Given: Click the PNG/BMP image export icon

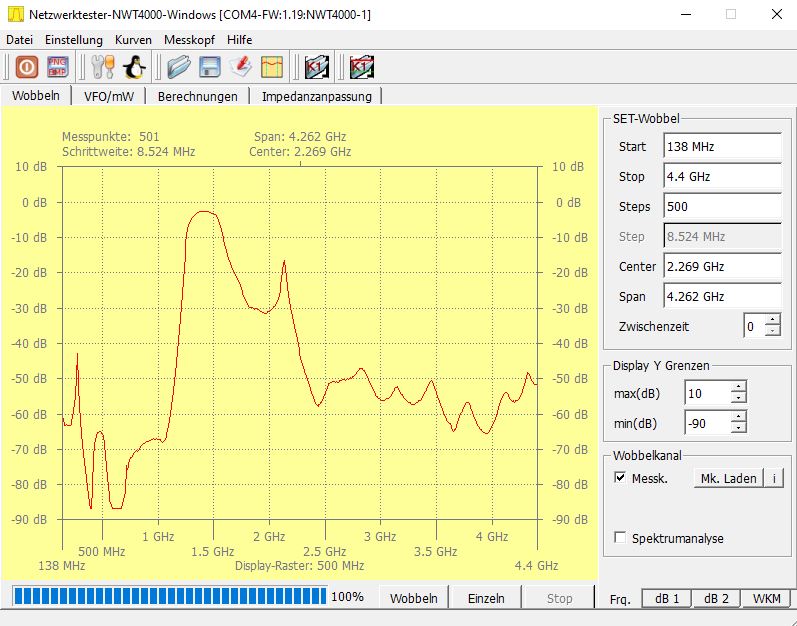Looking at the screenshot, I should 57,67.
